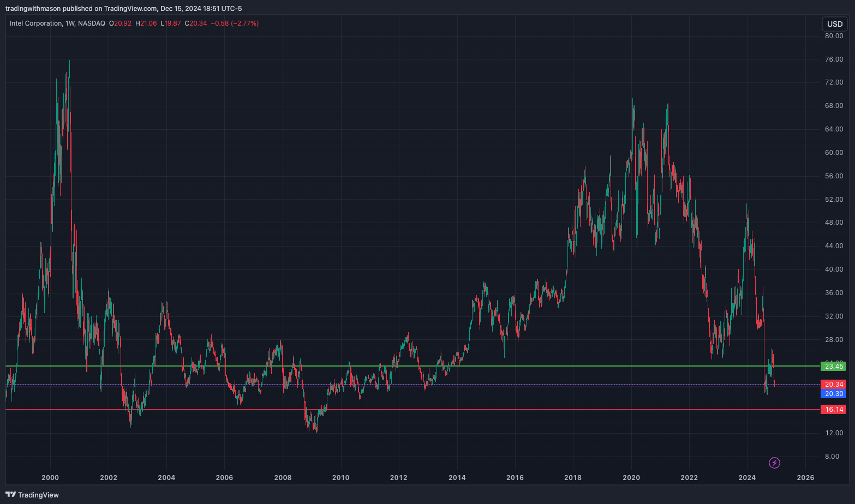Screen dimensions: 855x504
Task: Click the 56.00 price axis label
Action: (834, 176)
